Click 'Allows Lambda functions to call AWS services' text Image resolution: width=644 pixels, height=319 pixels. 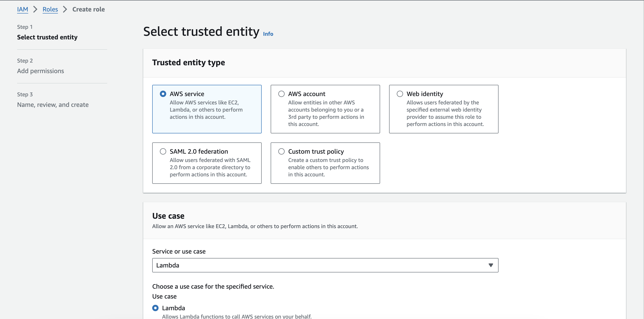236,316
